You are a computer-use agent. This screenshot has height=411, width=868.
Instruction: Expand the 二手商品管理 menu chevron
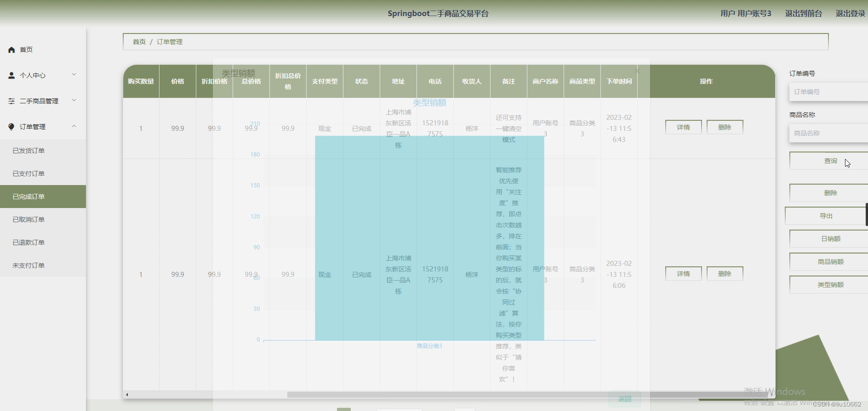(74, 100)
